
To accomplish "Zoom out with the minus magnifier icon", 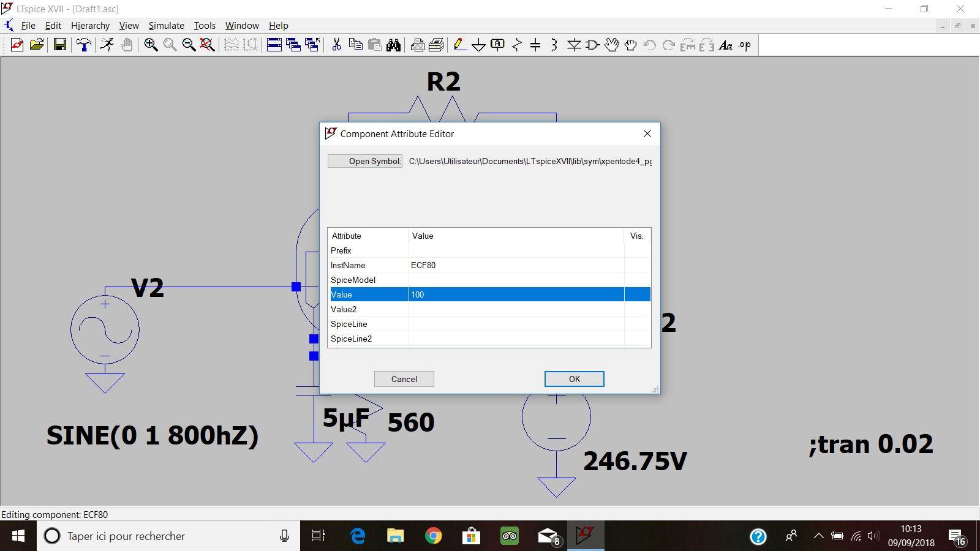I will point(189,45).
